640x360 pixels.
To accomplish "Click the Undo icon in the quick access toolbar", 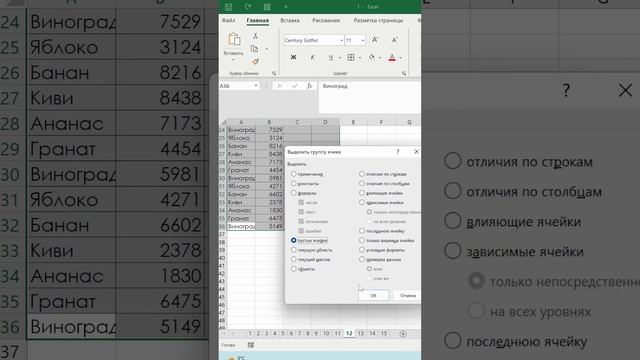I will pyautogui.click(x=248, y=7).
